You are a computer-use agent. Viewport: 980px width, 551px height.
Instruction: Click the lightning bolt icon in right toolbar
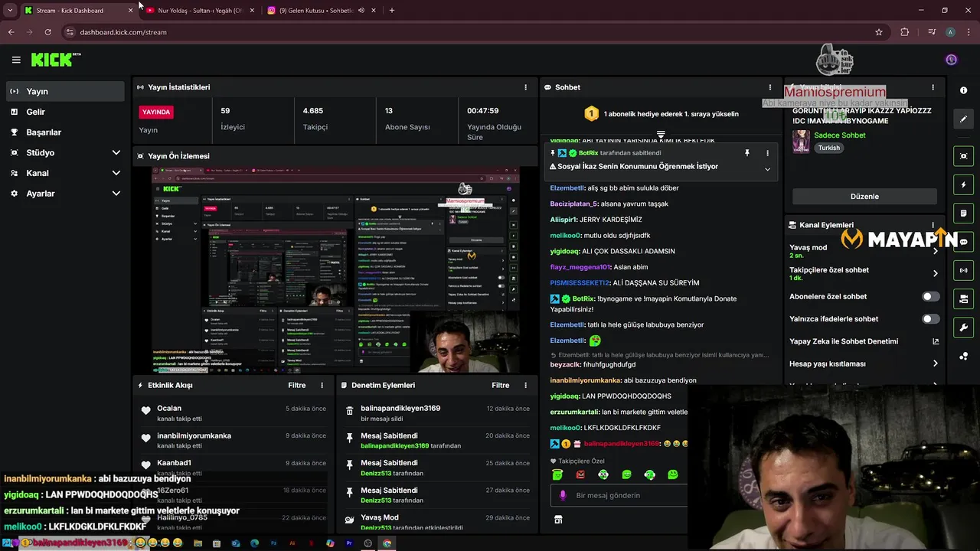pyautogui.click(x=963, y=184)
